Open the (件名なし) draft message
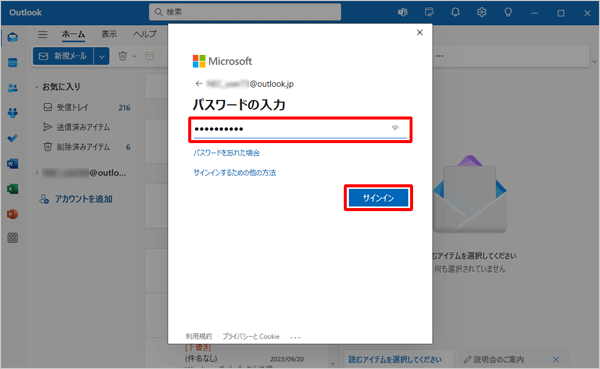 pos(245,359)
